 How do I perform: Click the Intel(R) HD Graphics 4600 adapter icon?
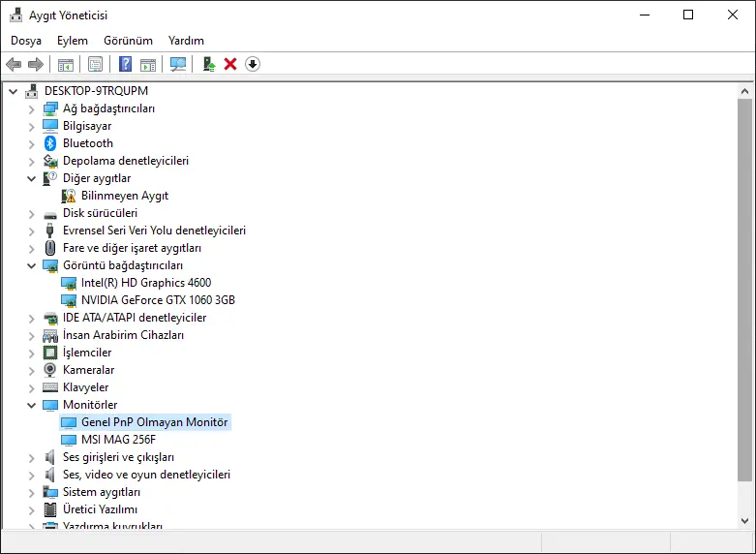[x=69, y=283]
